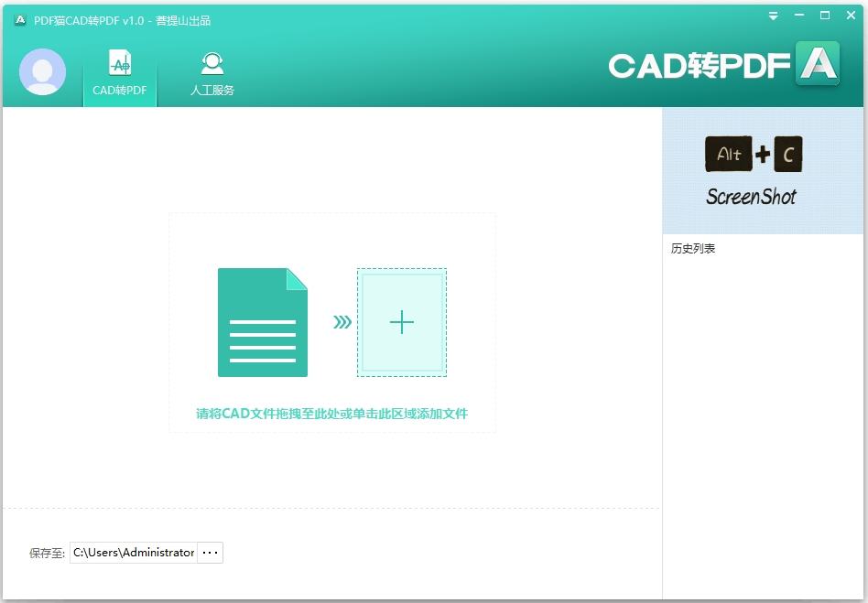Click the dashed target box beside the arrows
The width and height of the screenshot is (868, 603).
click(x=401, y=322)
